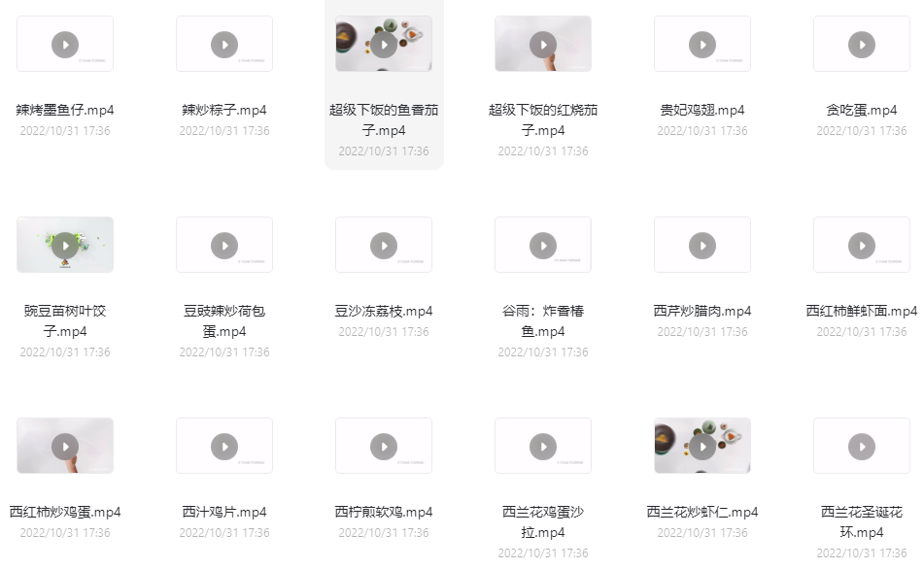Select the 贵妃鸡翅.mp4 file name label
The height and width of the screenshot is (569, 924).
click(702, 110)
